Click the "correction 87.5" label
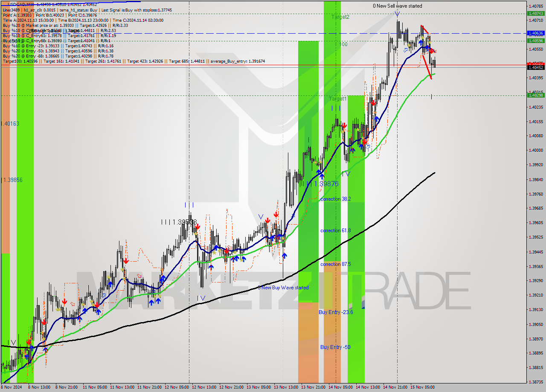The width and height of the screenshot is (546, 392). pos(336,264)
